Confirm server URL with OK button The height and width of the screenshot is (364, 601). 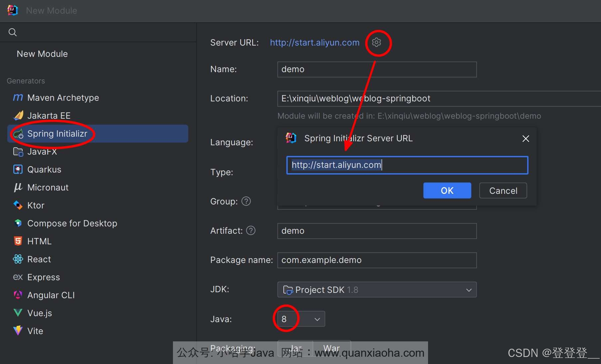pyautogui.click(x=447, y=190)
